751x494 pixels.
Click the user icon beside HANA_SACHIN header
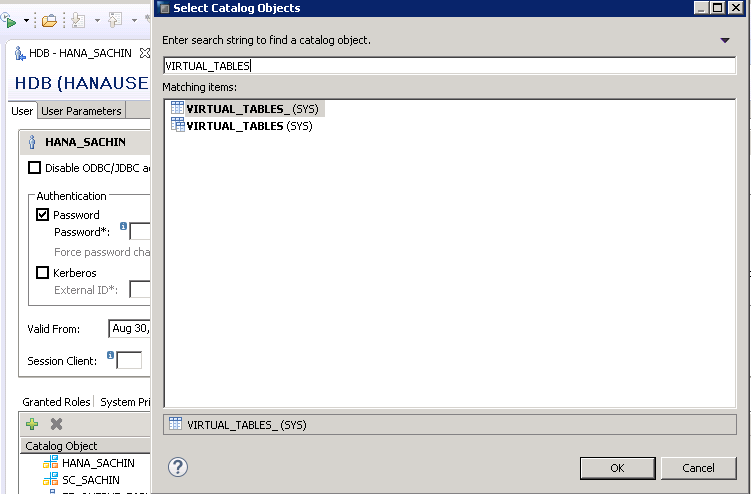click(x=32, y=142)
